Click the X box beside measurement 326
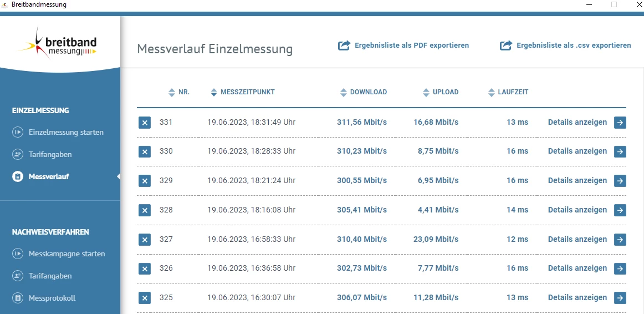 (x=144, y=269)
